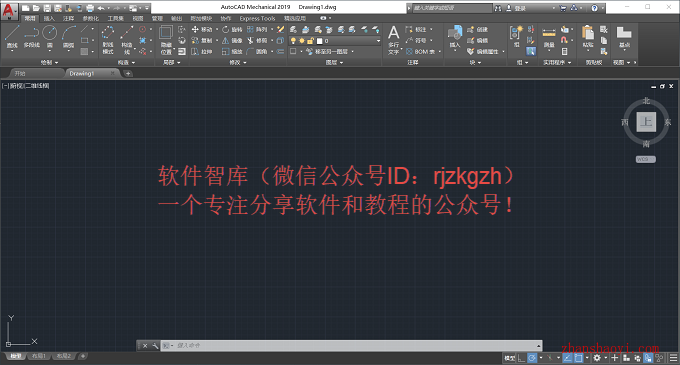Toggle ortho mode in status bar
680x365 pixels.
click(521, 358)
